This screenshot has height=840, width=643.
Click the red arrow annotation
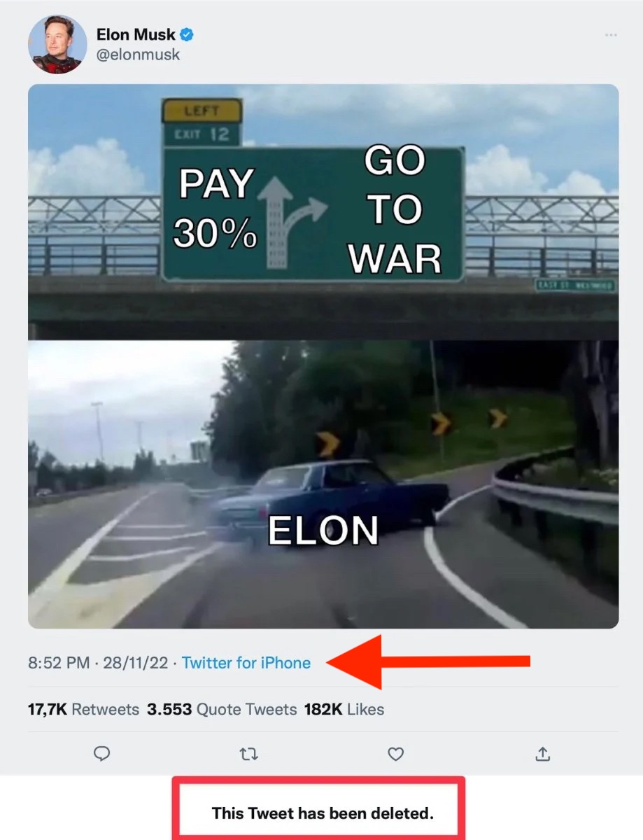(x=428, y=661)
